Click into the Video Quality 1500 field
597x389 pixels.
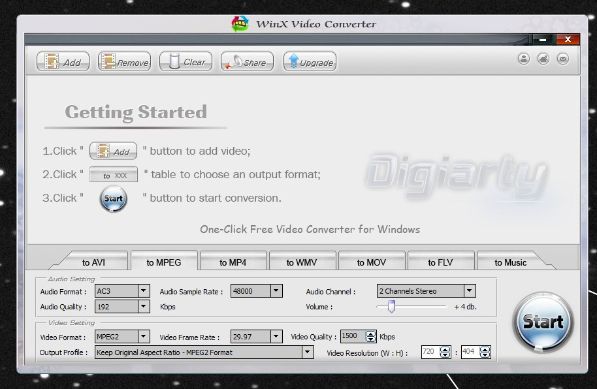click(353, 336)
